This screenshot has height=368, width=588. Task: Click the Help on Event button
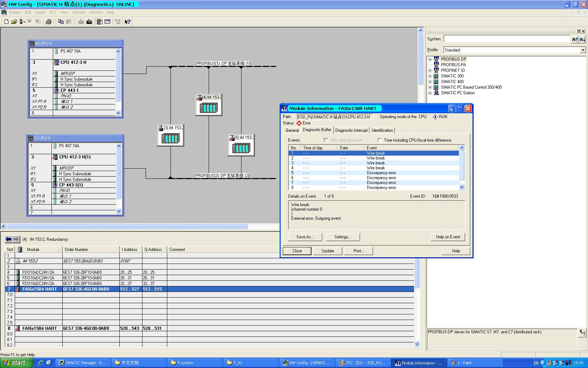(x=448, y=237)
